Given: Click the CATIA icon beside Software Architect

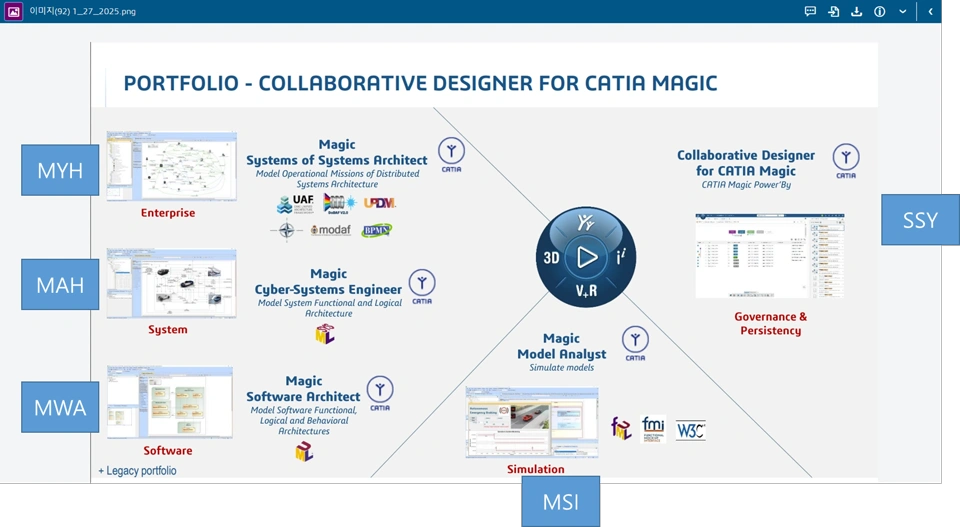Looking at the screenshot, I should 380,394.
